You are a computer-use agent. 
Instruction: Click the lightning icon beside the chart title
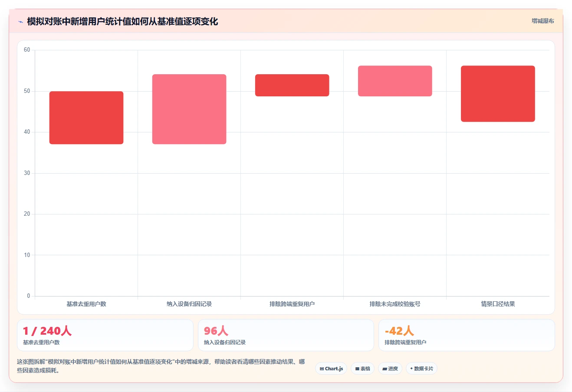(x=20, y=22)
